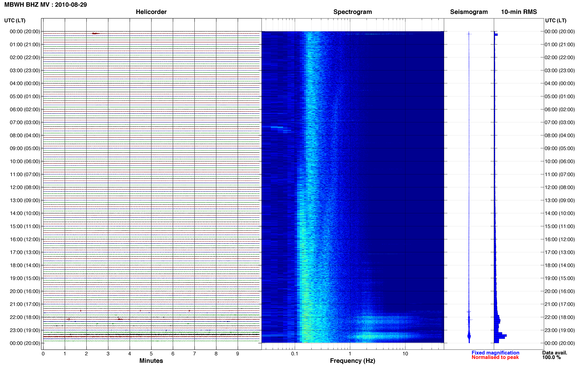Click the '1' frequency tick label

[x=350, y=354]
